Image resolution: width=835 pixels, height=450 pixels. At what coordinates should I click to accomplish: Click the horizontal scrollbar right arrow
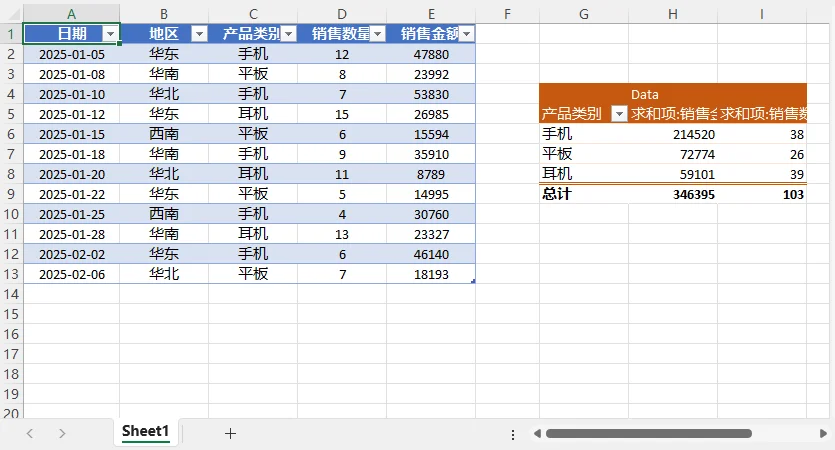(x=823, y=433)
